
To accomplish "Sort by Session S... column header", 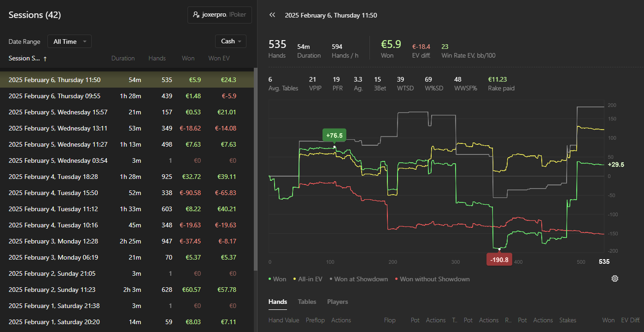I will (24, 59).
